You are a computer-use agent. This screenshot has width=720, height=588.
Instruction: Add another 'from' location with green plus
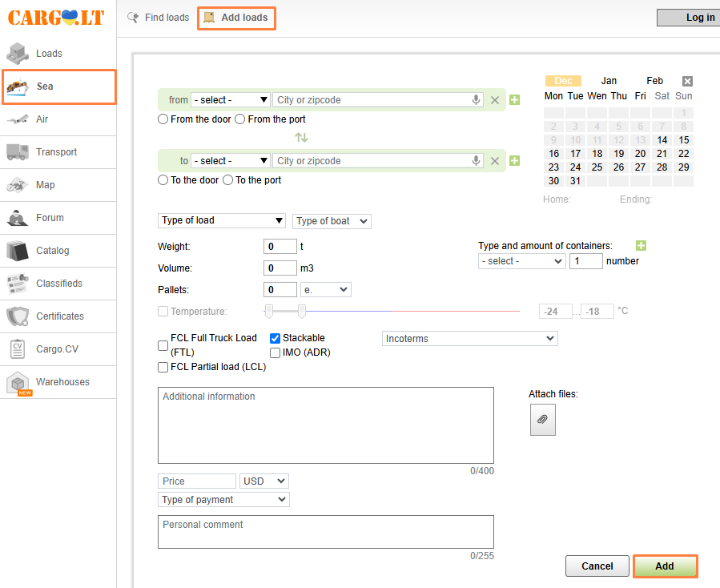[514, 100]
